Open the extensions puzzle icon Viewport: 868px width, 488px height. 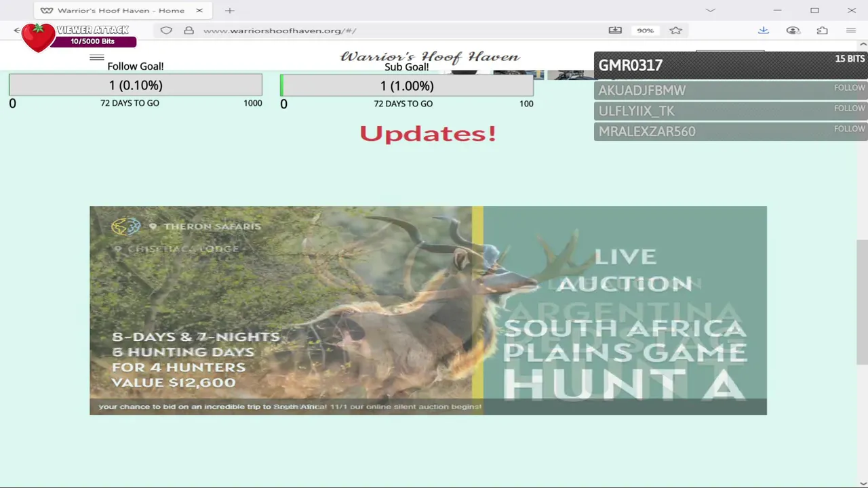(x=823, y=30)
